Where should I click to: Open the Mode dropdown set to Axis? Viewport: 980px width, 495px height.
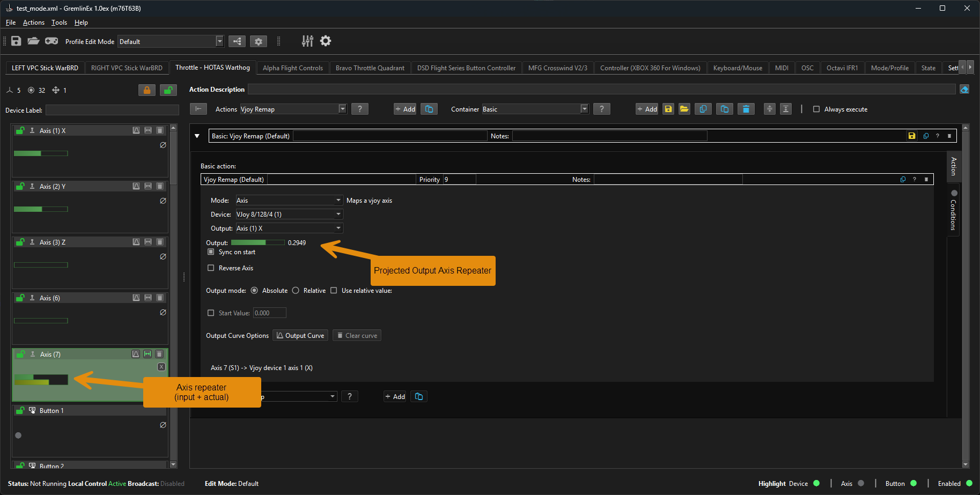pos(289,201)
